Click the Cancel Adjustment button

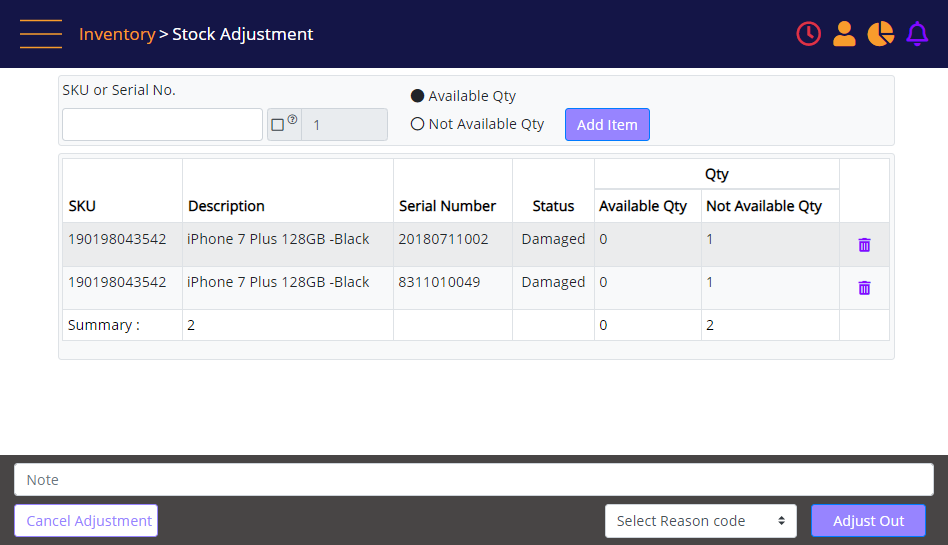86,521
